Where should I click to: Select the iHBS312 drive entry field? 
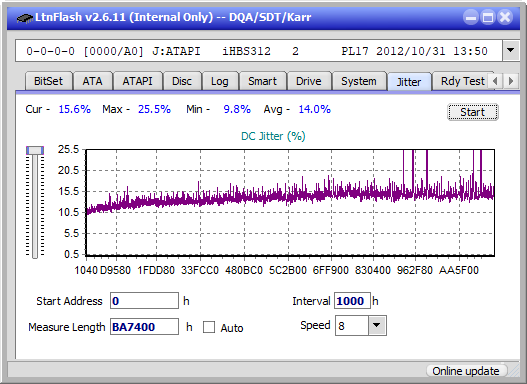click(259, 51)
